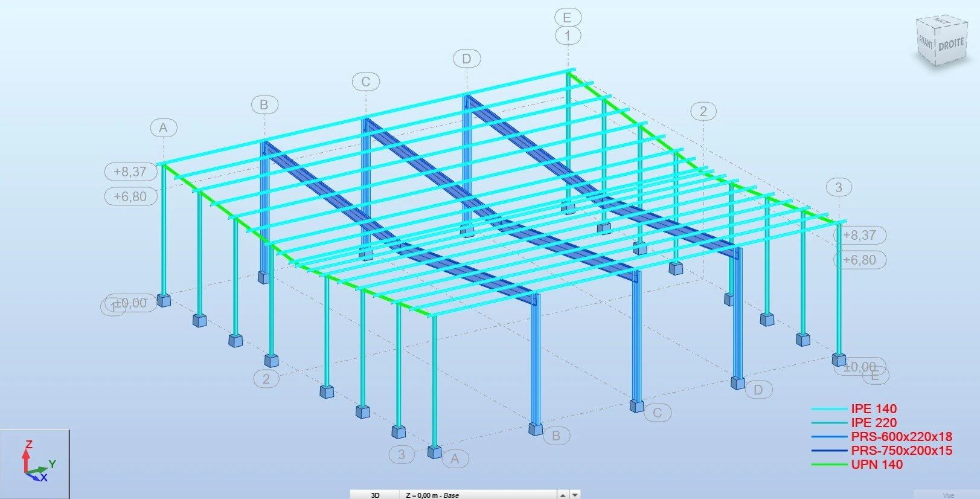The height and width of the screenshot is (499, 980).
Task: Click the IPE 220 legend label
Action: (873, 423)
